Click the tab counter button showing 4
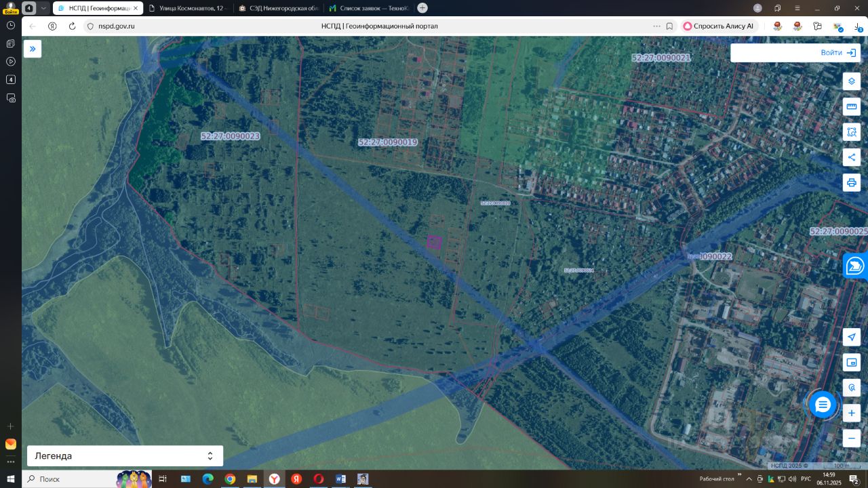 click(29, 8)
